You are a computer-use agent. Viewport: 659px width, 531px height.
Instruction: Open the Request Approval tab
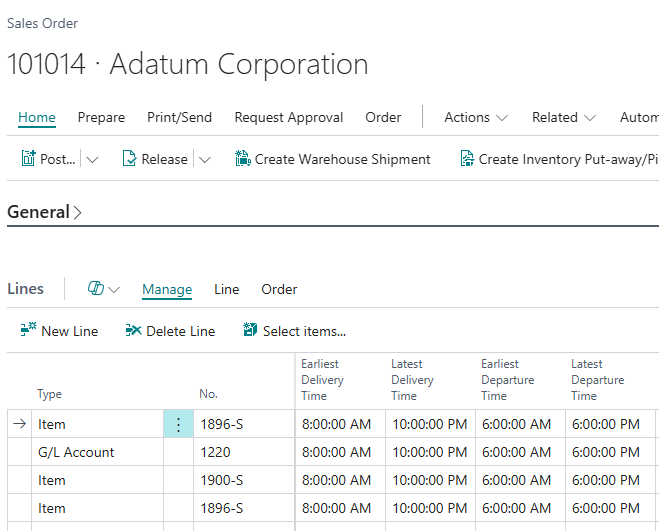click(x=288, y=117)
